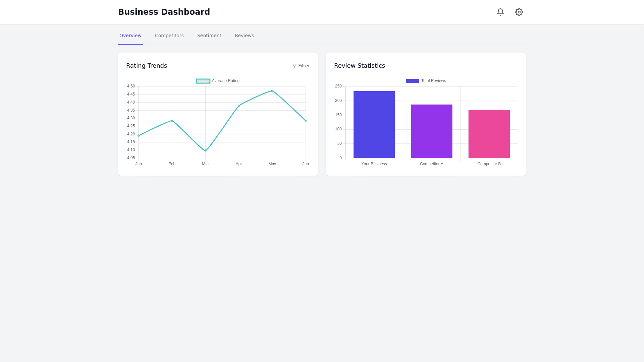
Task: Open the Competitors tab
Action: (169, 36)
